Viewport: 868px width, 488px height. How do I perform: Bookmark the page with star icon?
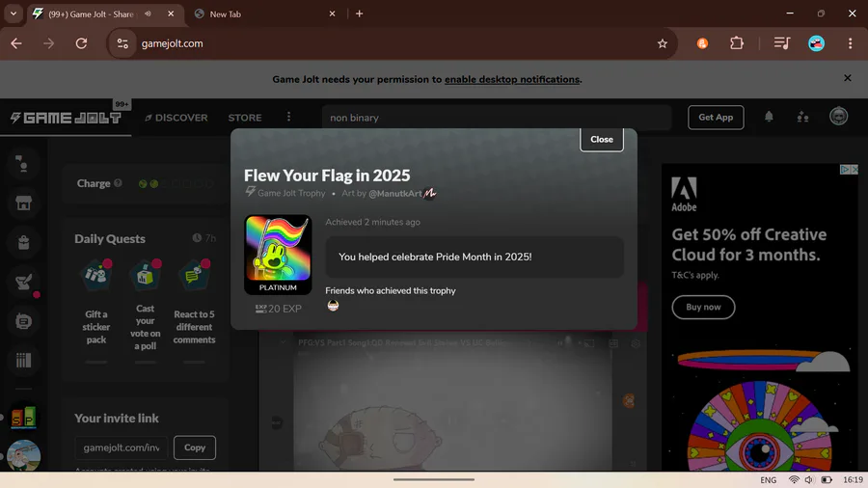(662, 43)
